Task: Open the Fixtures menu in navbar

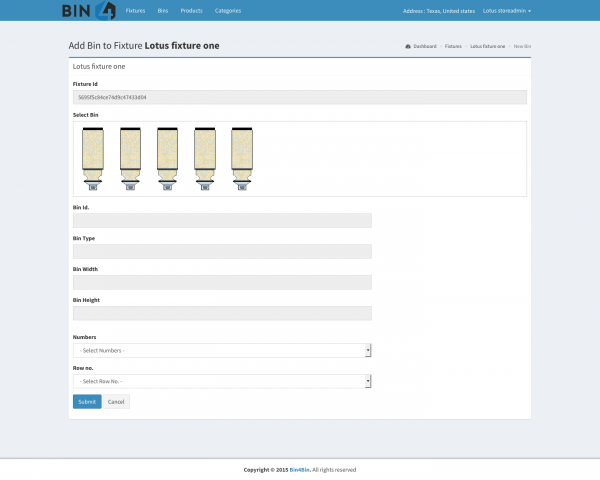Action: pos(135,10)
